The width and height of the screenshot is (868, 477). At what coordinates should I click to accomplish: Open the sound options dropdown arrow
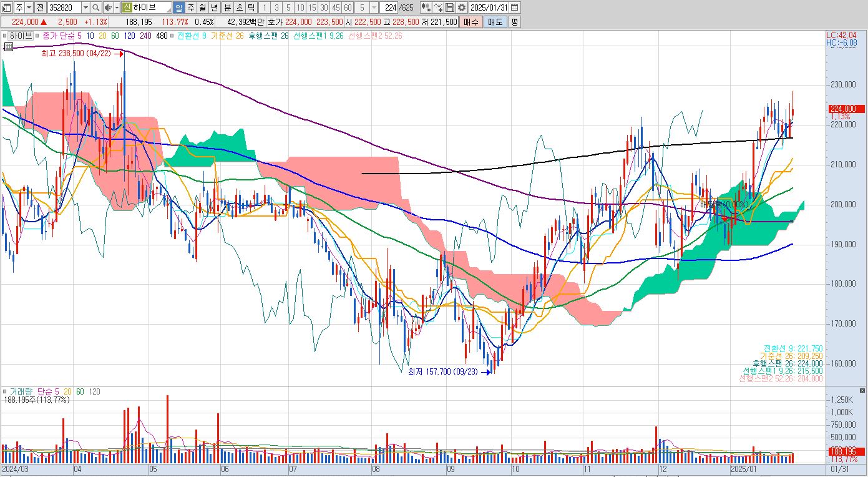[117, 7]
